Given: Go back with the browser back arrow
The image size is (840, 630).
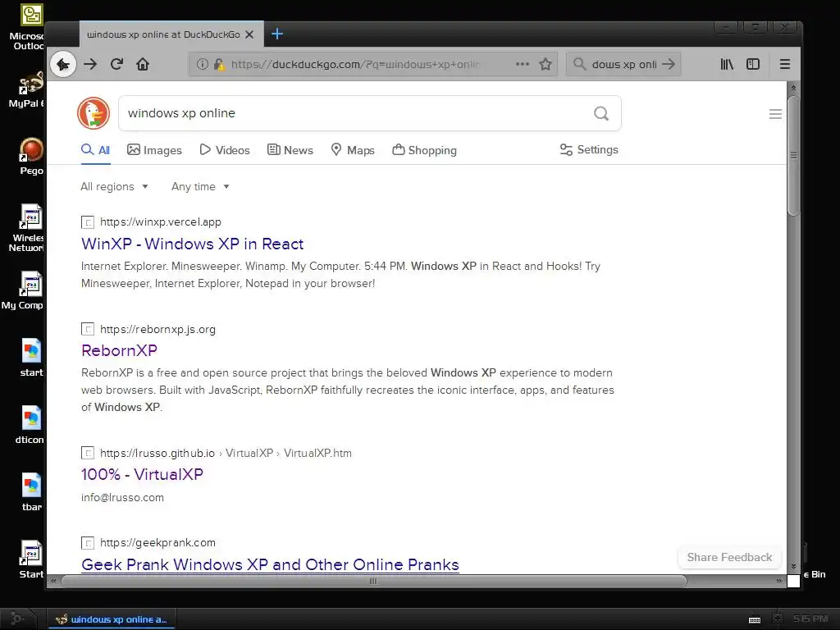Looking at the screenshot, I should (63, 64).
